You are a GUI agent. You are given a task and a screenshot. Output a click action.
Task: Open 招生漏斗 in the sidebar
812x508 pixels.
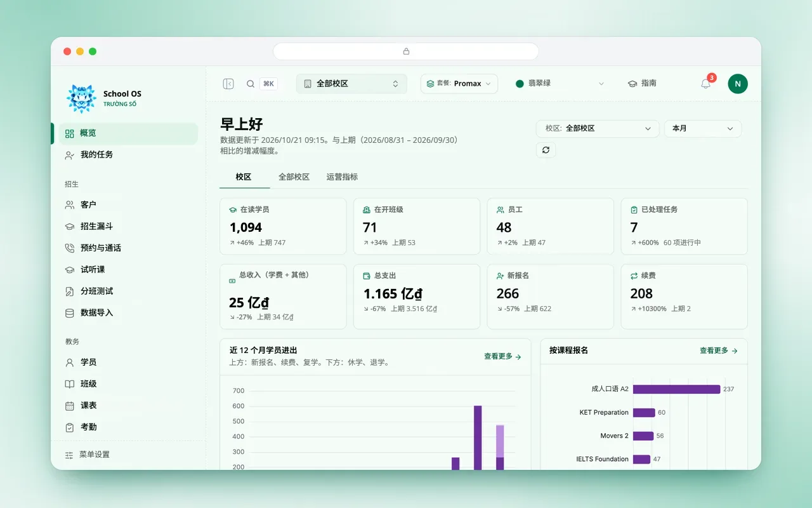(128, 227)
